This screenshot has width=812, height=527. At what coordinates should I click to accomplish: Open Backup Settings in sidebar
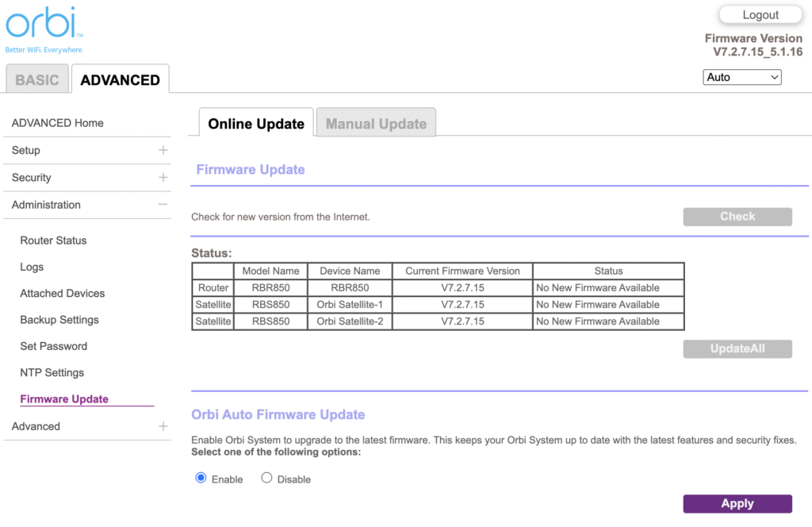tap(59, 320)
